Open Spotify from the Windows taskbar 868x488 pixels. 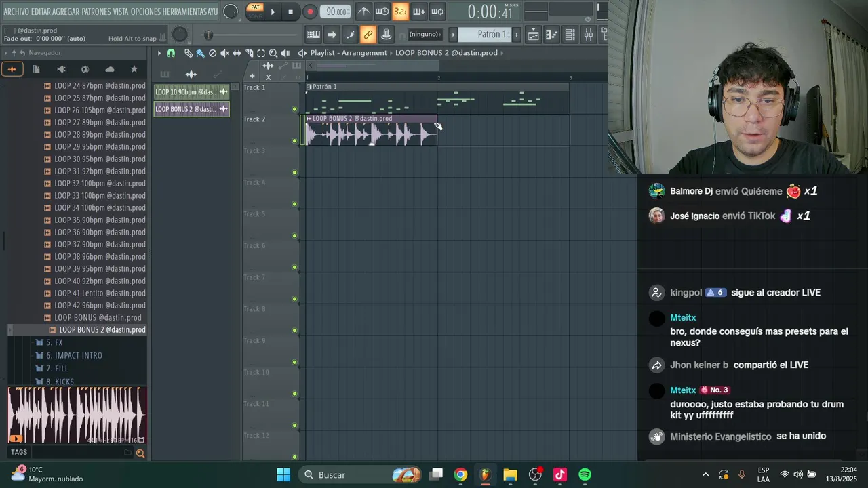[585, 474]
